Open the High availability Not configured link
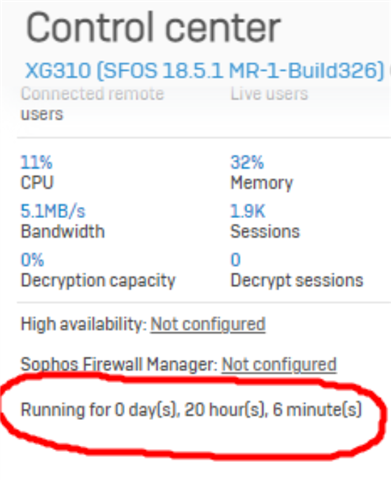This screenshot has height=480, width=391. coord(208,324)
